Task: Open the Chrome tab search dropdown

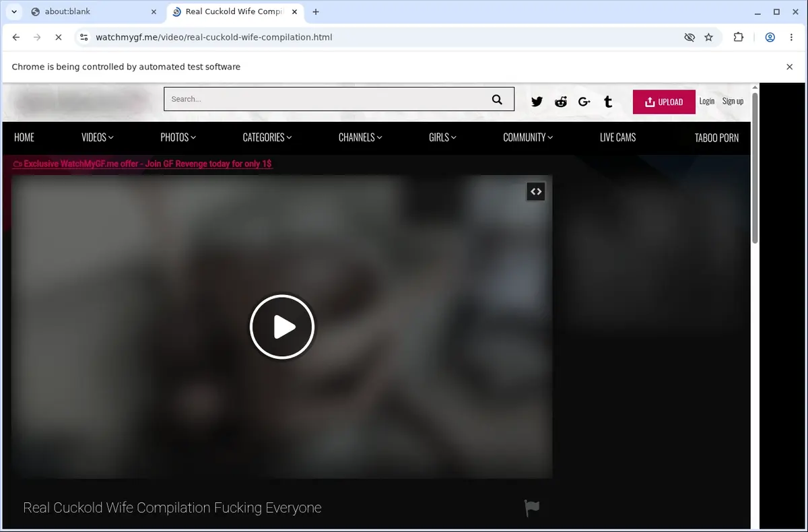Action: pos(14,11)
